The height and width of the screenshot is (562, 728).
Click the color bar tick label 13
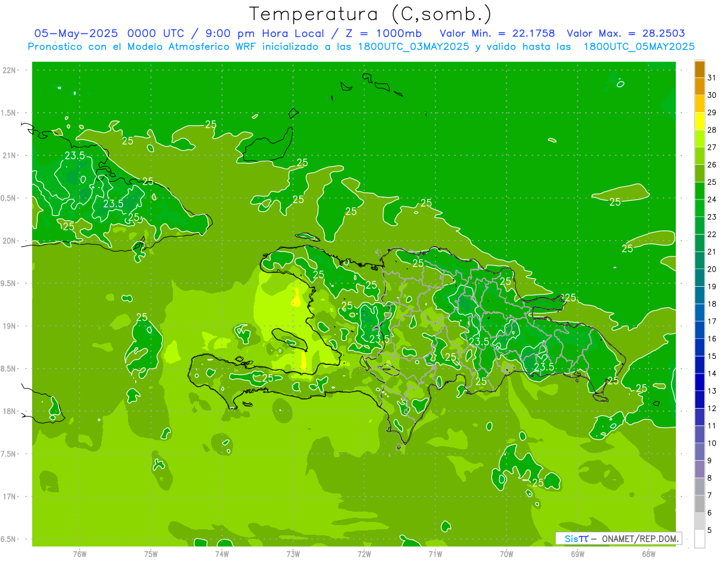click(712, 391)
